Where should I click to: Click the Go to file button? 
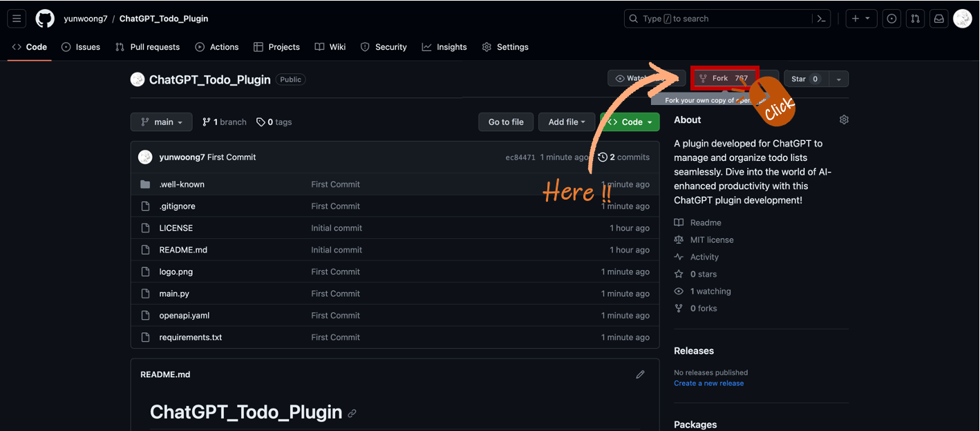[506, 122]
